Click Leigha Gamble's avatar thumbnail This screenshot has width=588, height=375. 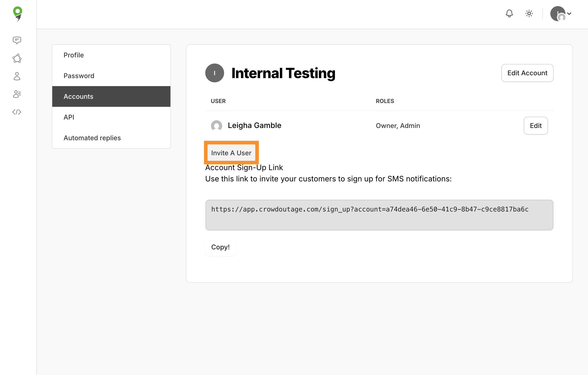(x=216, y=126)
